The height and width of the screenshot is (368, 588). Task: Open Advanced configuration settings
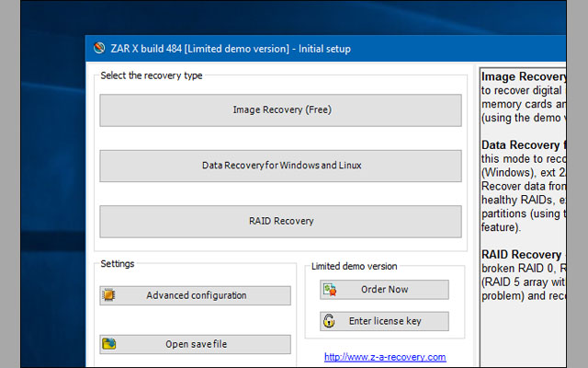(196, 295)
